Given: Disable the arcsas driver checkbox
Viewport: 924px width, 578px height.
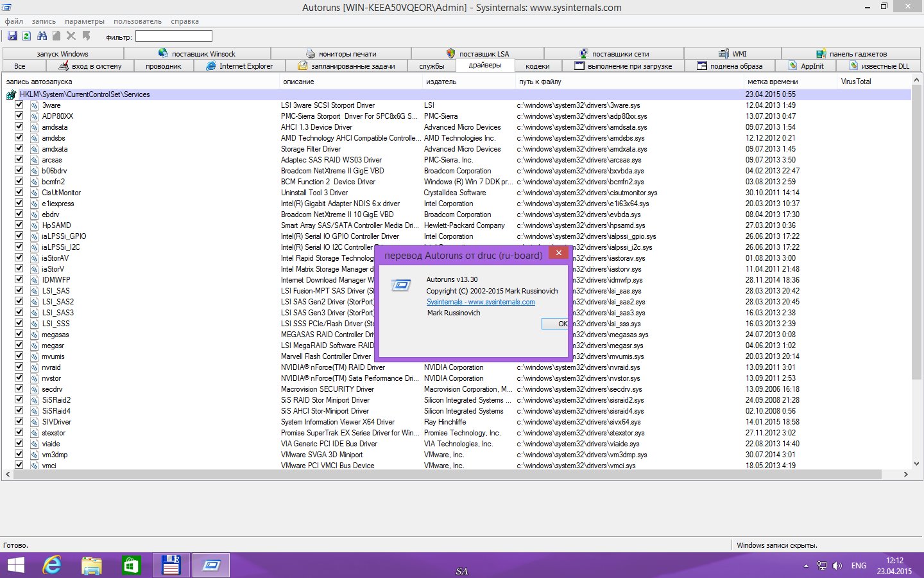Looking at the screenshot, I should [x=19, y=159].
